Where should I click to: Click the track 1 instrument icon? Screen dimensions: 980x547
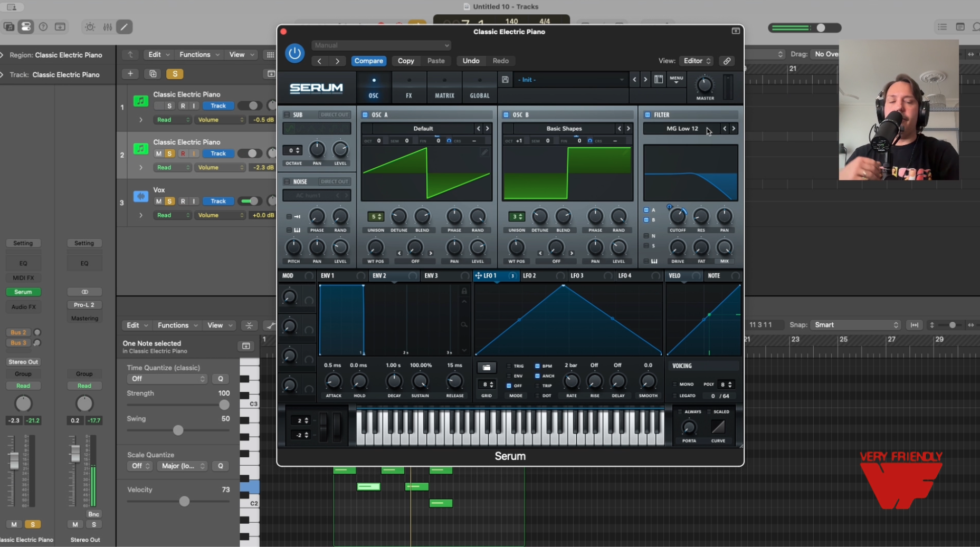click(140, 101)
